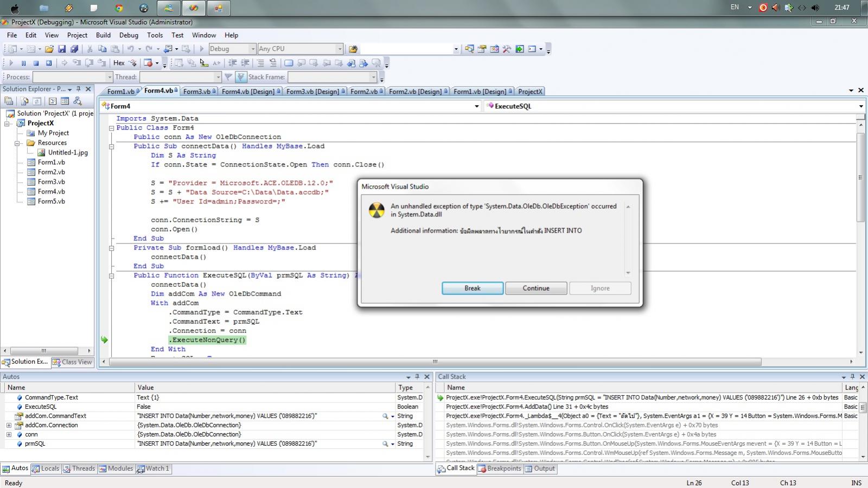Screen dimensions: 868x488
Task: Switch to Form3.vb [Design] tab
Action: 315,92
